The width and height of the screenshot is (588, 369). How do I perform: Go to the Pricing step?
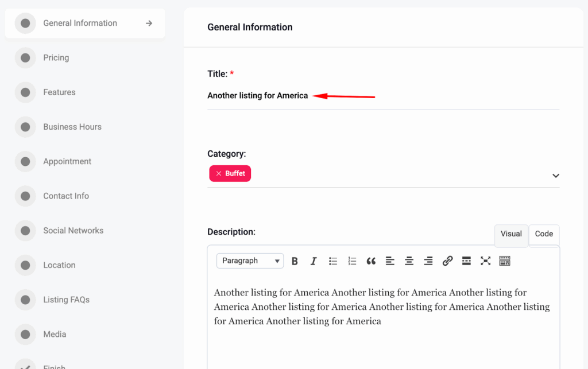(56, 58)
